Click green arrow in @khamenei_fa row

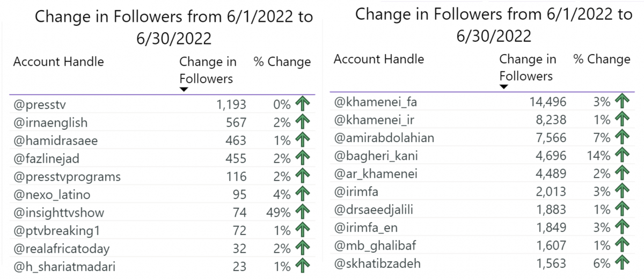[x=621, y=101]
